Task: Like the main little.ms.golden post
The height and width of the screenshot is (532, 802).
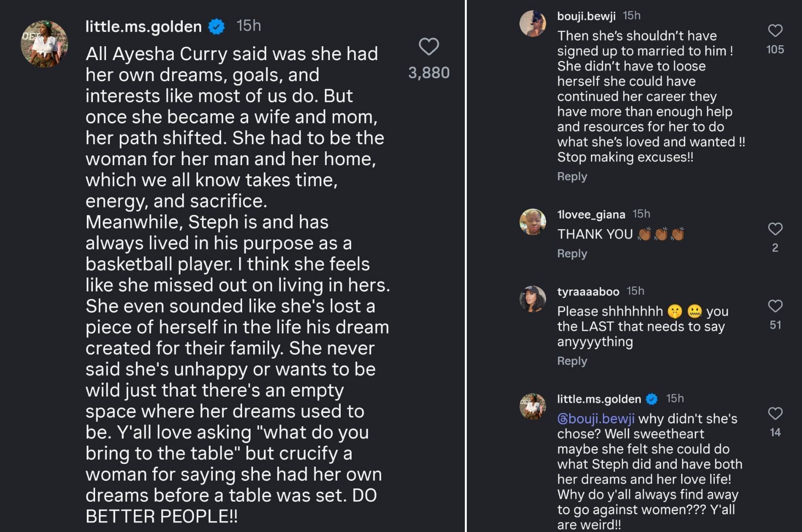Action: [x=428, y=47]
